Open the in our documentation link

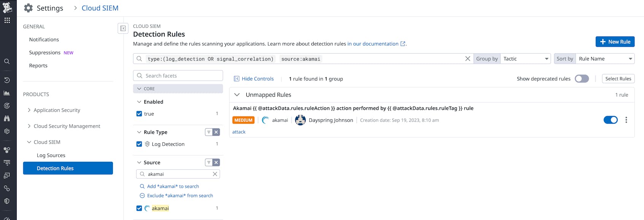click(373, 43)
